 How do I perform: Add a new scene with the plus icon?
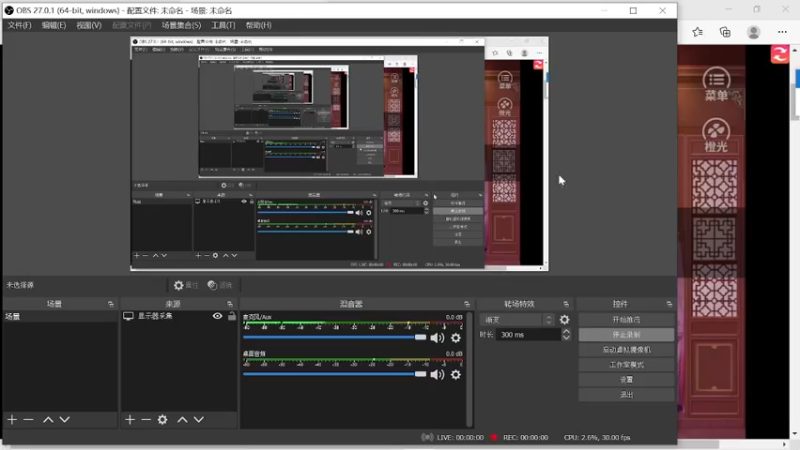pyautogui.click(x=12, y=419)
